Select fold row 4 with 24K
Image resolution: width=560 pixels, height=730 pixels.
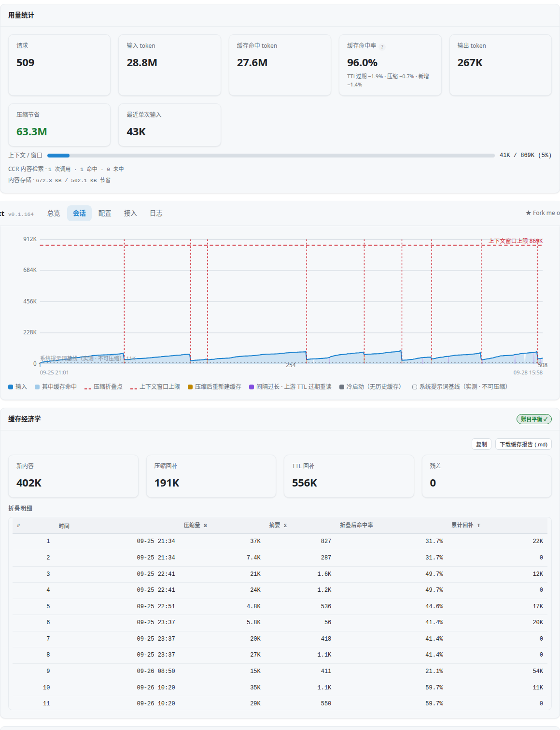(280, 590)
